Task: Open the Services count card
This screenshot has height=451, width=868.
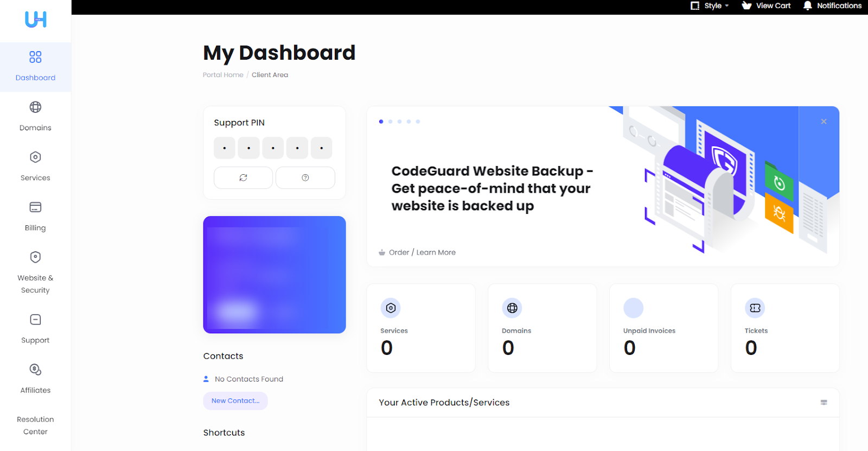Action: point(421,328)
